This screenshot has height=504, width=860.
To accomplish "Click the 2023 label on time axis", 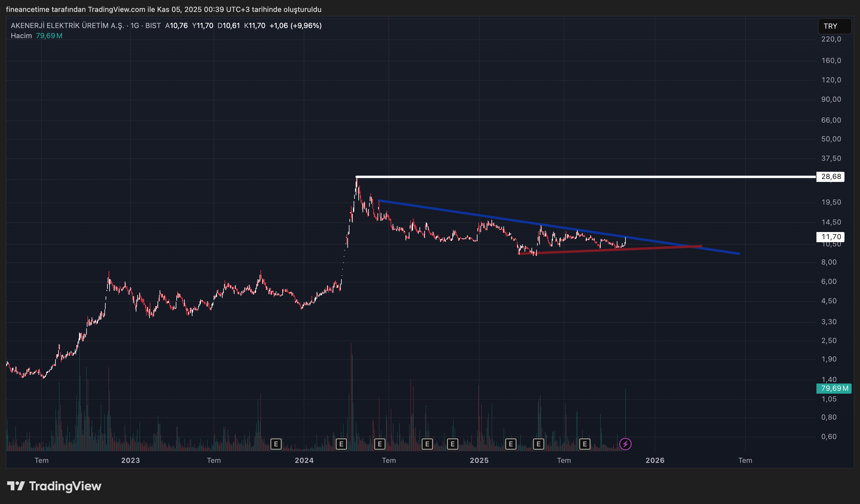I will pyautogui.click(x=130, y=460).
